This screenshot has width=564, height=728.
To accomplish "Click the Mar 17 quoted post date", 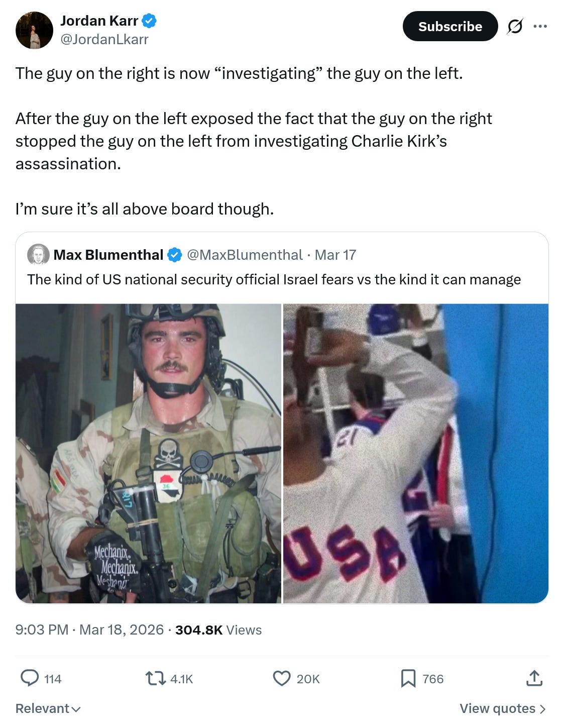I will point(335,255).
